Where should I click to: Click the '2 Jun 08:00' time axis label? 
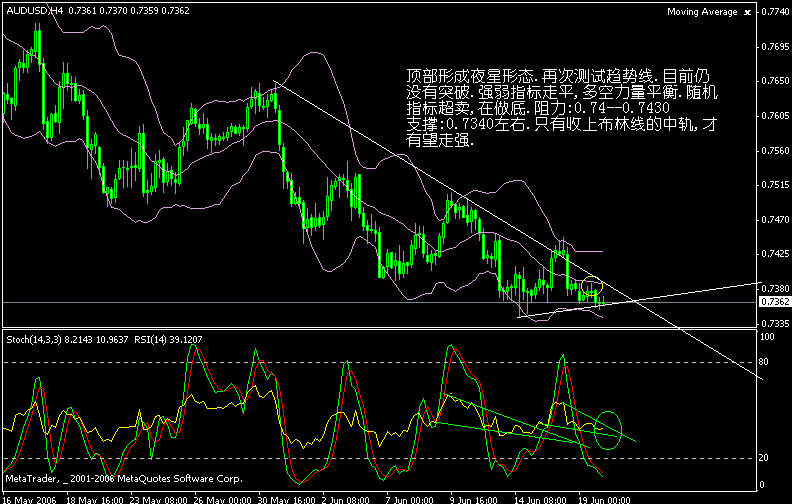pos(346,500)
